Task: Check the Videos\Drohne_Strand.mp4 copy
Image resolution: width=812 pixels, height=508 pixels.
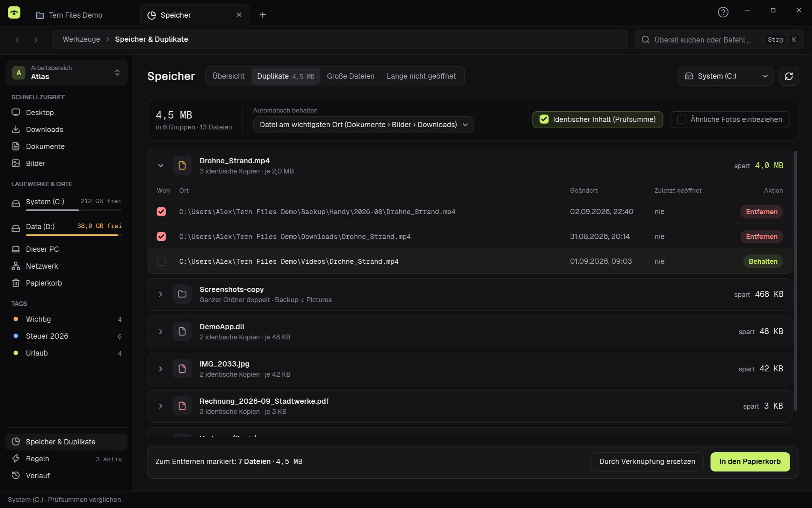Action: point(161,261)
